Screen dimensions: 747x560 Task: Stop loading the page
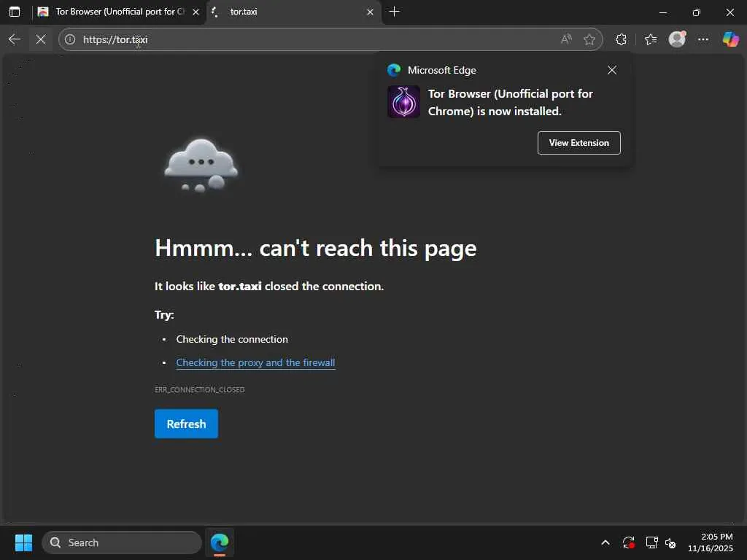click(41, 39)
